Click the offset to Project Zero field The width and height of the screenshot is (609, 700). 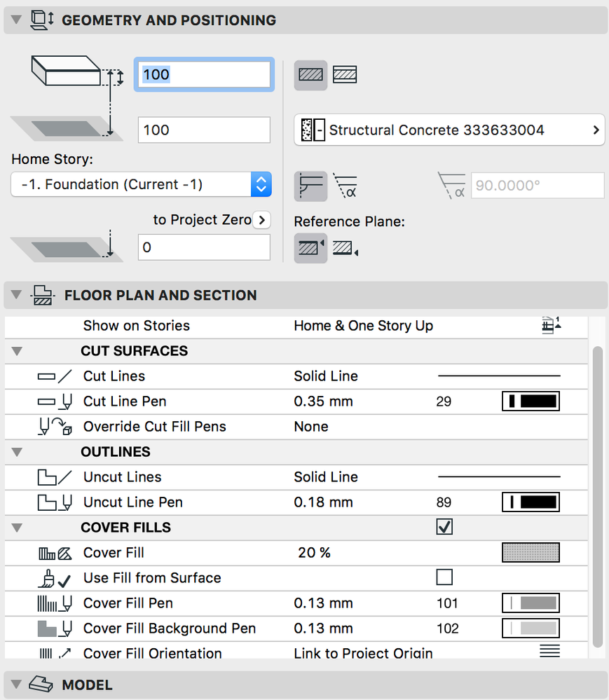pyautogui.click(x=204, y=247)
